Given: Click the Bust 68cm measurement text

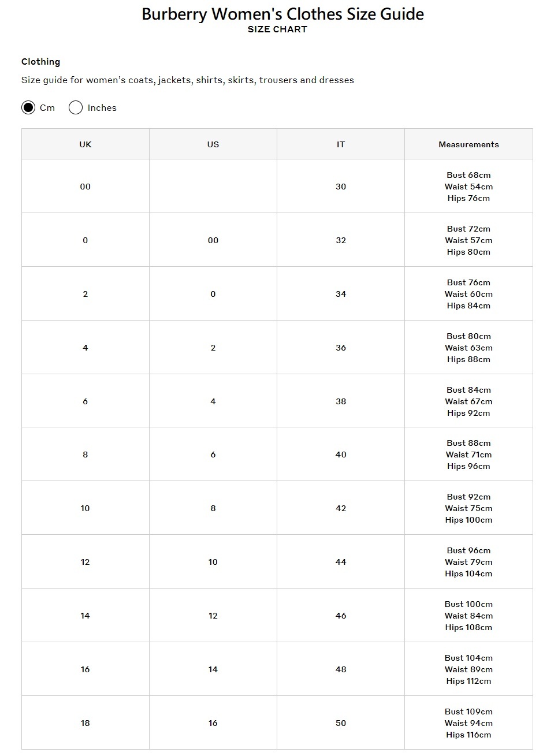Looking at the screenshot, I should click(468, 175).
